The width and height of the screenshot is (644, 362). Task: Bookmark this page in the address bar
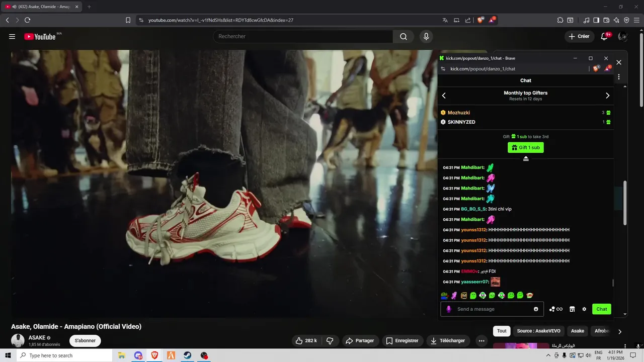coord(128,20)
